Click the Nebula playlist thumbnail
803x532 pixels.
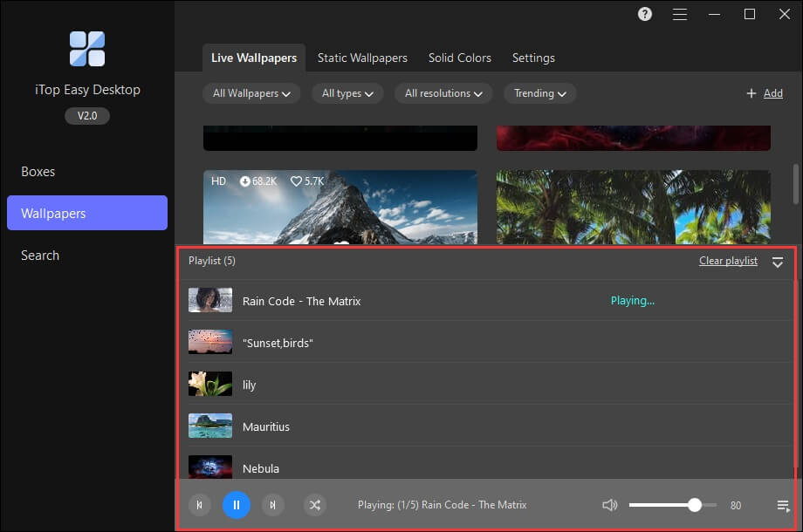point(210,467)
